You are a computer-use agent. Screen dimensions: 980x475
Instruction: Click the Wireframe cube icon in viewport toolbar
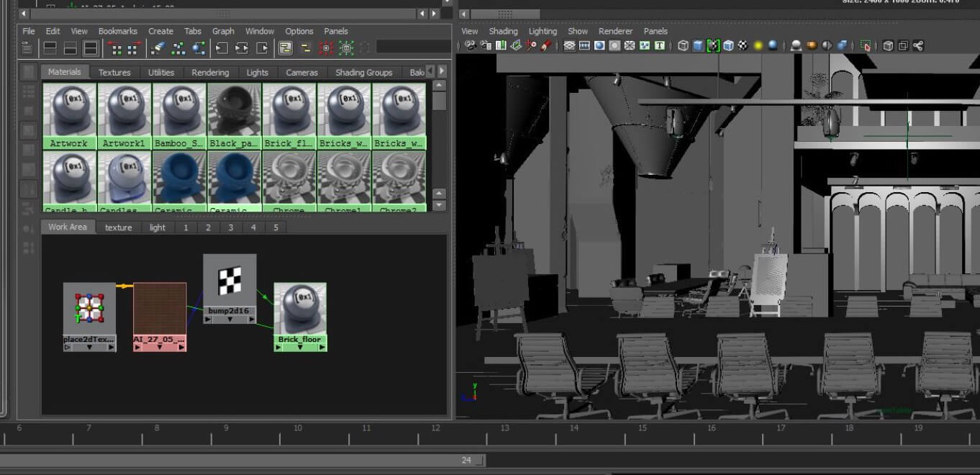pyautogui.click(x=683, y=46)
